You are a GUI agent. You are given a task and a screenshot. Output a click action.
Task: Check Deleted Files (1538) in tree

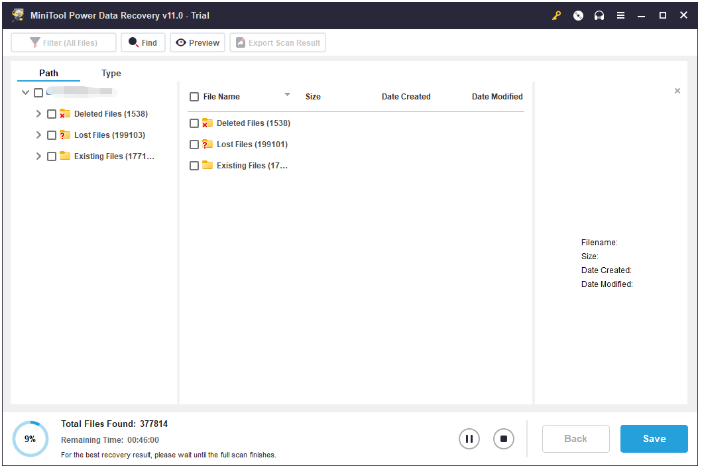tap(51, 114)
